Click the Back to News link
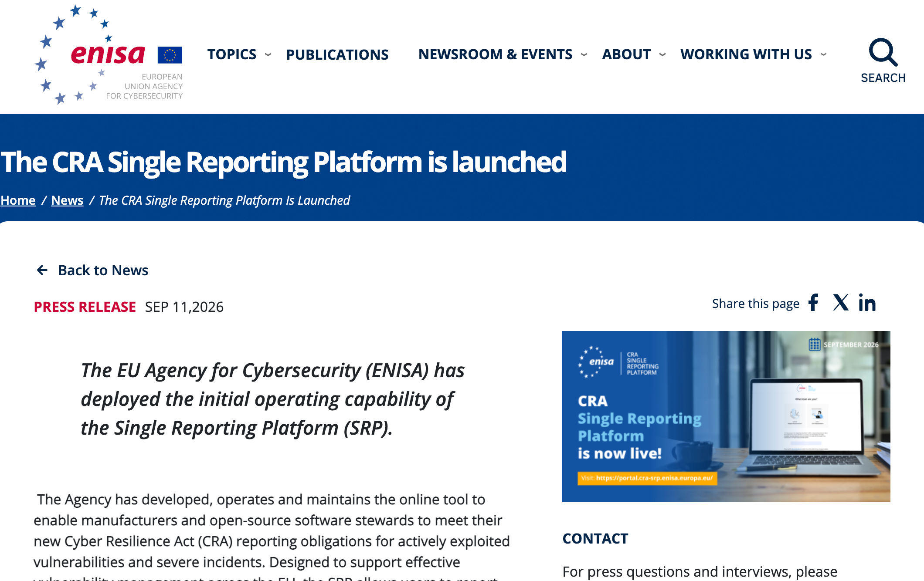Screen dimensions: 924x581 tap(103, 270)
